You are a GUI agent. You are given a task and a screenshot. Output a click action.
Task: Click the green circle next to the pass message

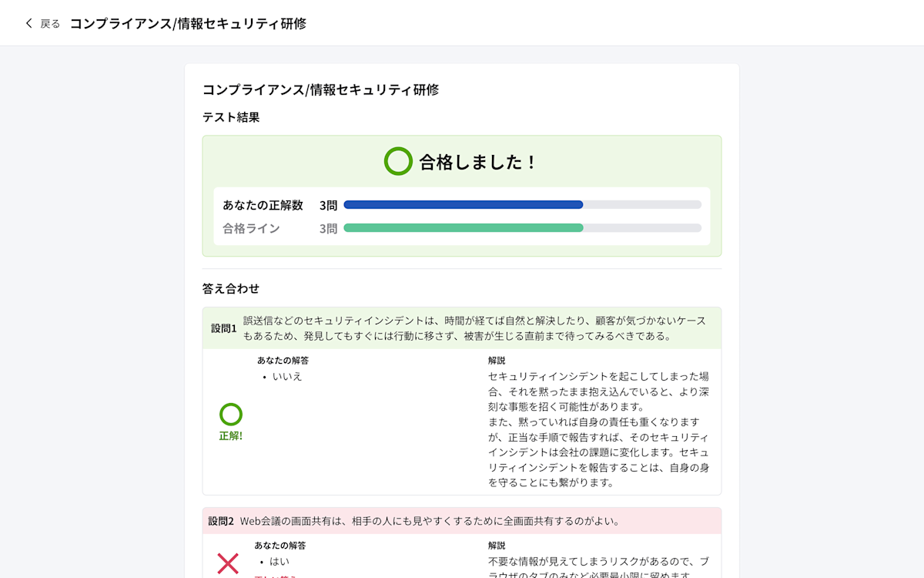point(398,162)
